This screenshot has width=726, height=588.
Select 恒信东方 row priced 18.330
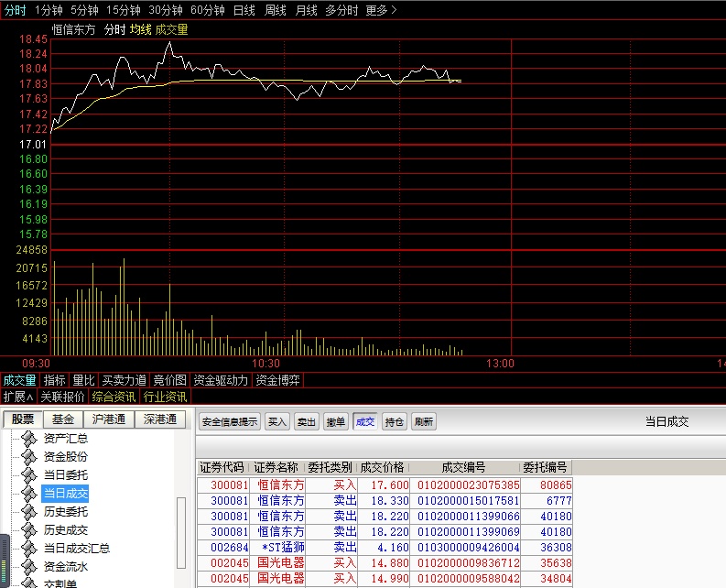[385, 500]
